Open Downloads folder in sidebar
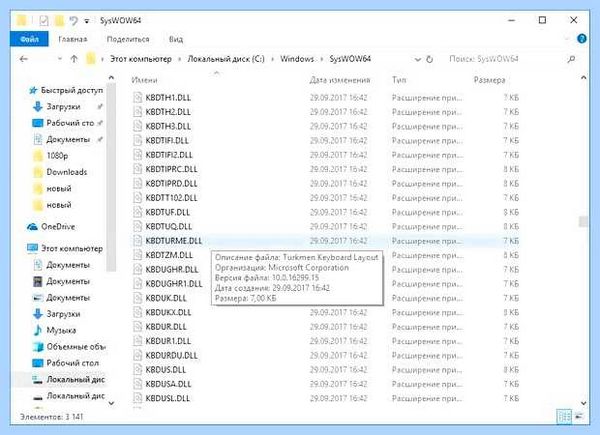 [67, 172]
